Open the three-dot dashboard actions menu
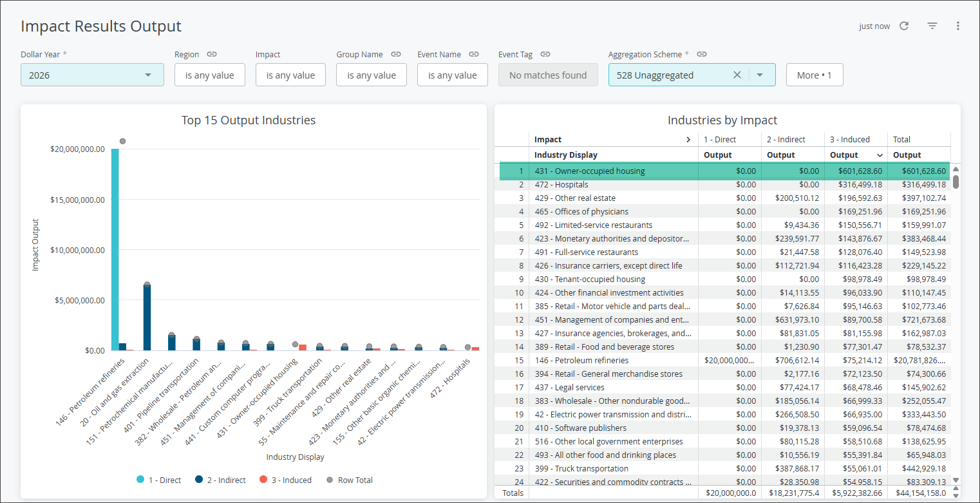 [x=958, y=26]
